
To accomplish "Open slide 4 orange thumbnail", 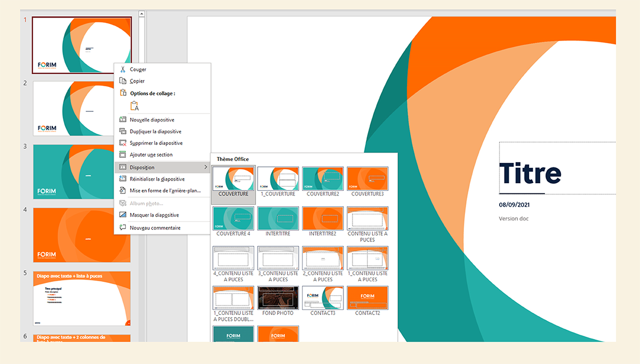I will point(82,235).
